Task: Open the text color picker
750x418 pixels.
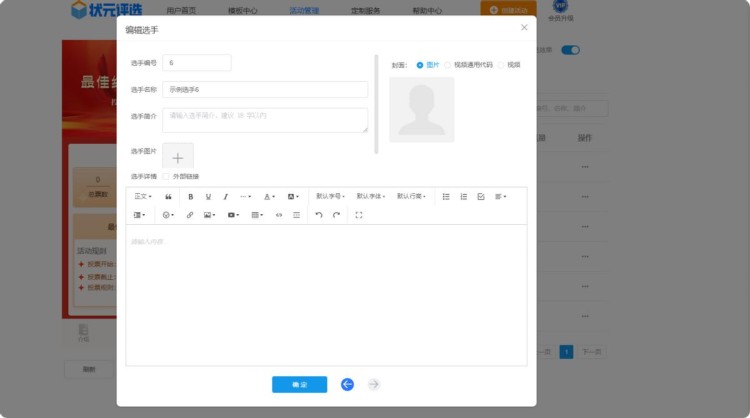Action: click(x=270, y=197)
